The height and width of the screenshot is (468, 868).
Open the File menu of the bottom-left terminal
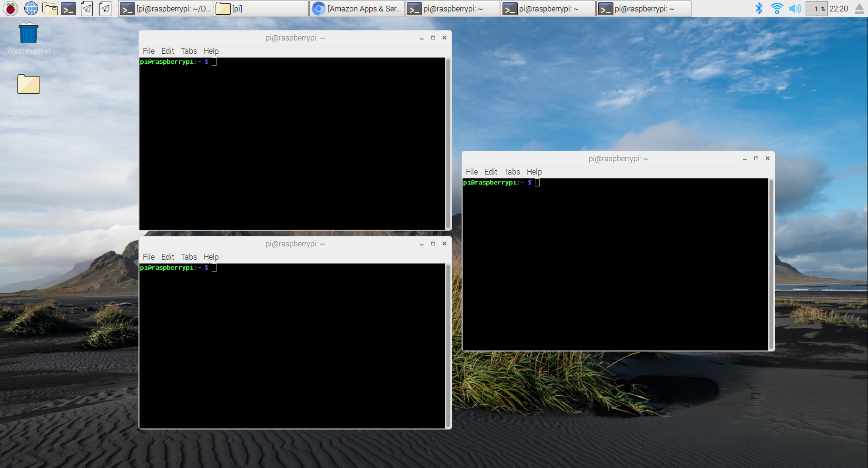148,257
